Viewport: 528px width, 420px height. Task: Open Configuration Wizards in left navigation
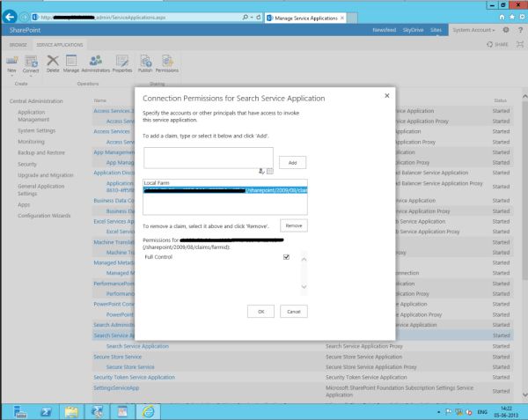point(44,216)
